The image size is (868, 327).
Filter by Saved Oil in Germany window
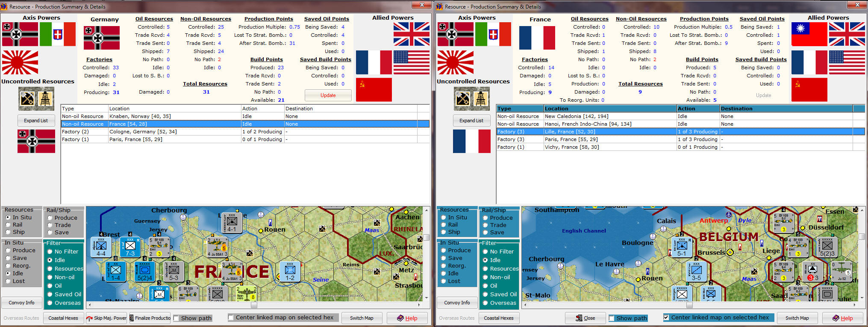tap(50, 295)
